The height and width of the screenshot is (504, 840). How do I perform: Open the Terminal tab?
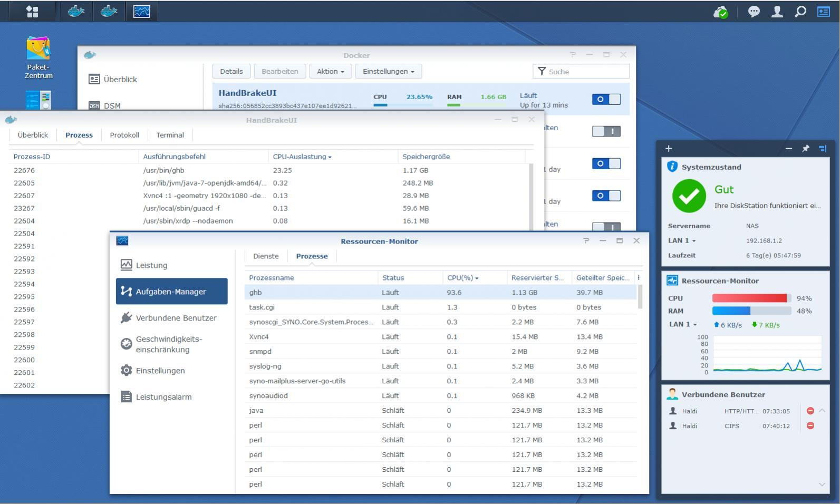[x=170, y=135]
